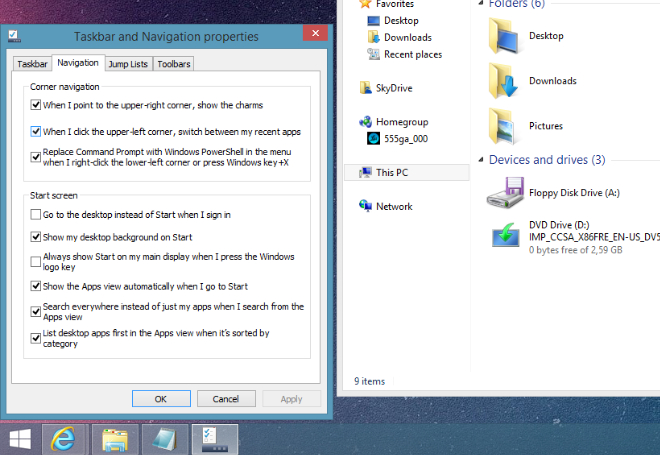Select Taskbar properties icon on the taskbar
Image resolution: width=660 pixels, height=455 pixels.
[x=215, y=440]
